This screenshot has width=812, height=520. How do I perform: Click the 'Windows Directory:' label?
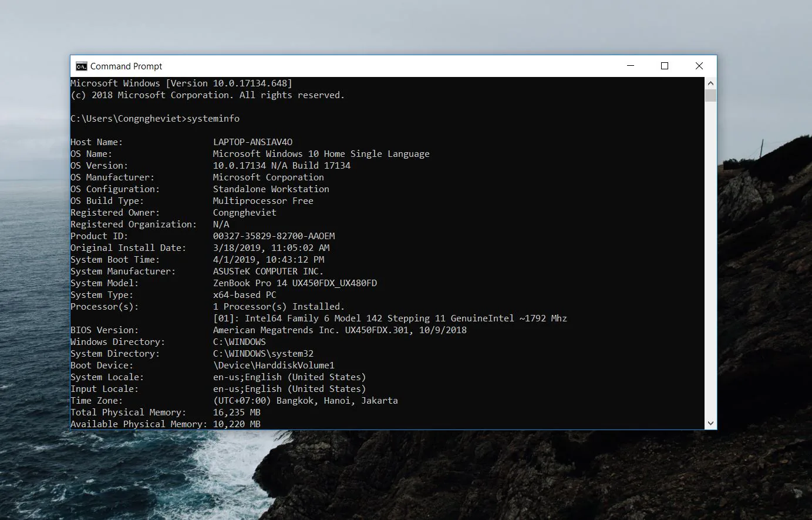[118, 342]
